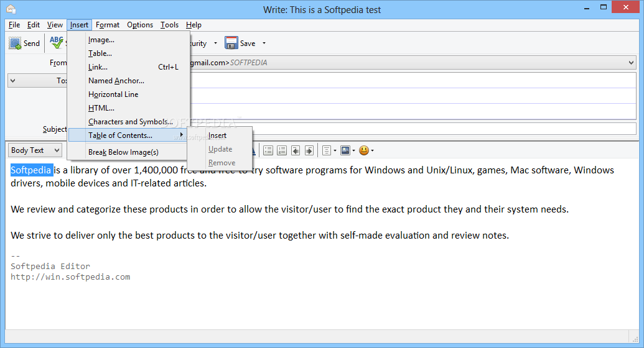The image size is (644, 348).
Task: Outdent text with left arrow icon
Action: (296, 150)
